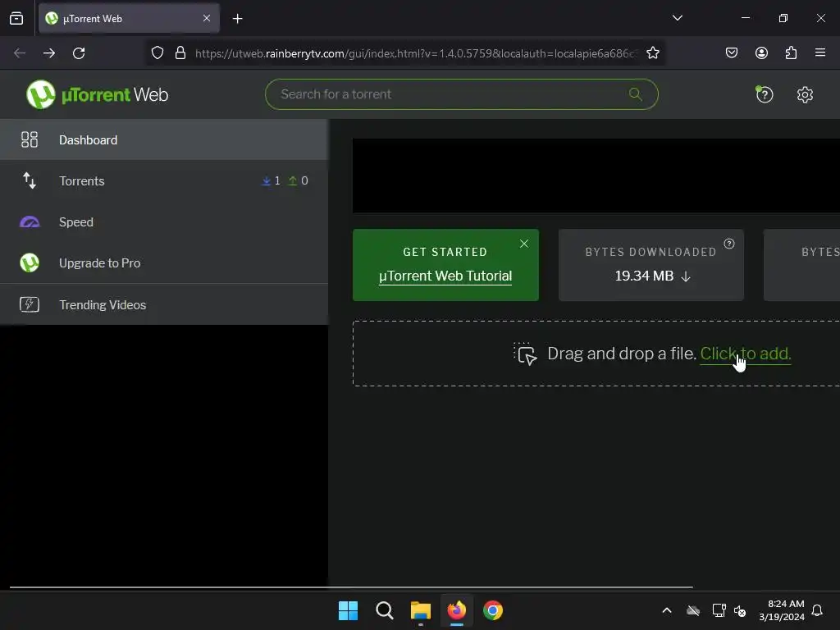Screen dimensions: 840x630
Task: Click the search magnifier icon
Action: [636, 94]
